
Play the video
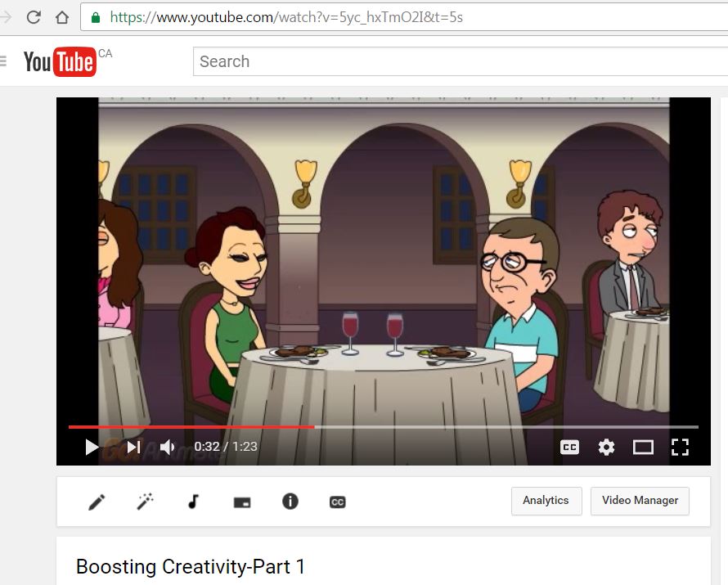pos(92,447)
